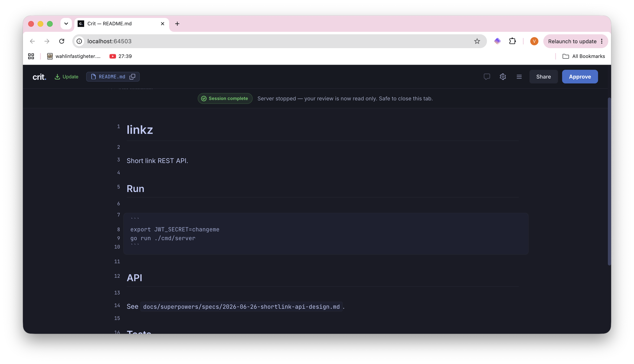
Task: Click the Run heading
Action: pyautogui.click(x=135, y=189)
